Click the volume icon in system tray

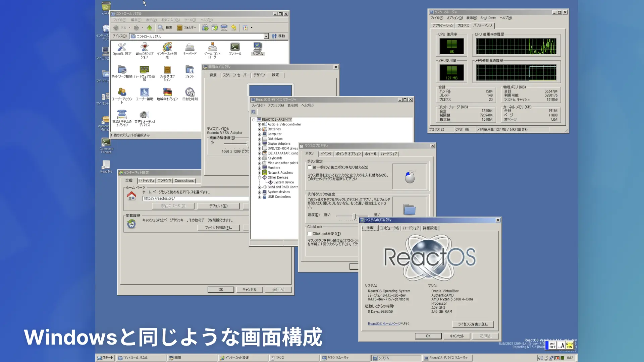click(x=540, y=358)
